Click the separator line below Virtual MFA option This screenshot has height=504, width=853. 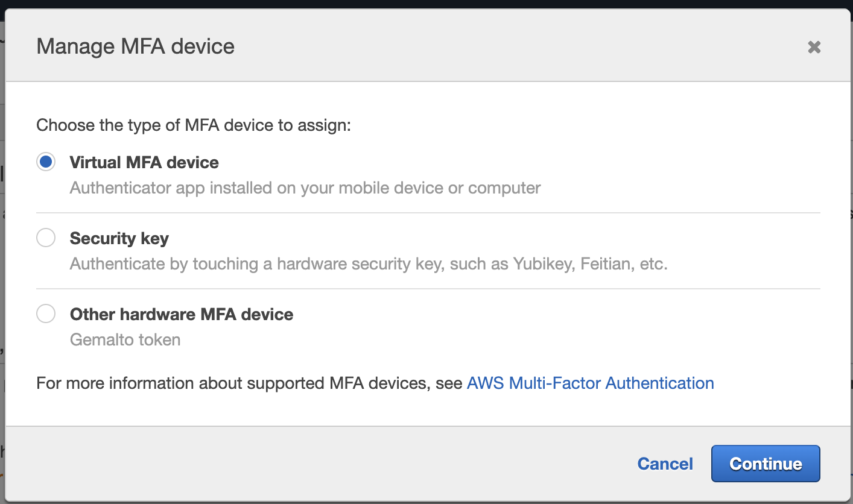428,213
